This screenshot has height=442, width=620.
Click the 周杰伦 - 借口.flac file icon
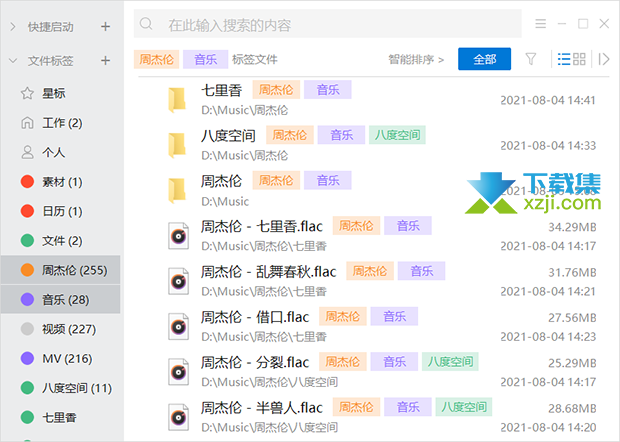[x=178, y=327]
